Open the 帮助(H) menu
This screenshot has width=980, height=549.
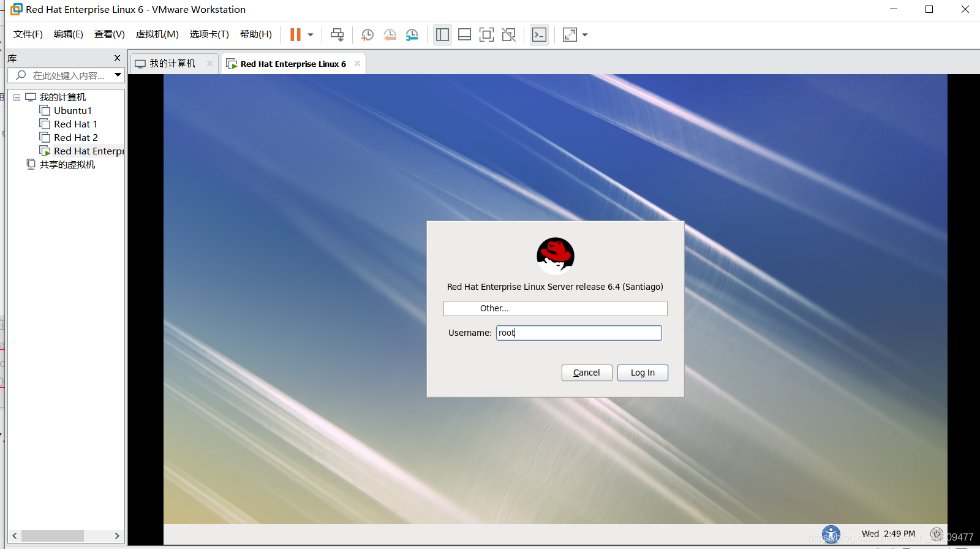click(x=256, y=34)
